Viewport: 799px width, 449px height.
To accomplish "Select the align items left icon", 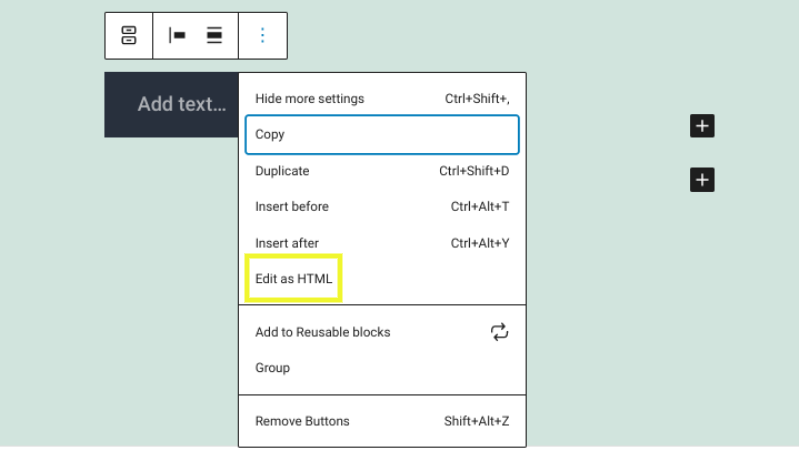I will [177, 36].
